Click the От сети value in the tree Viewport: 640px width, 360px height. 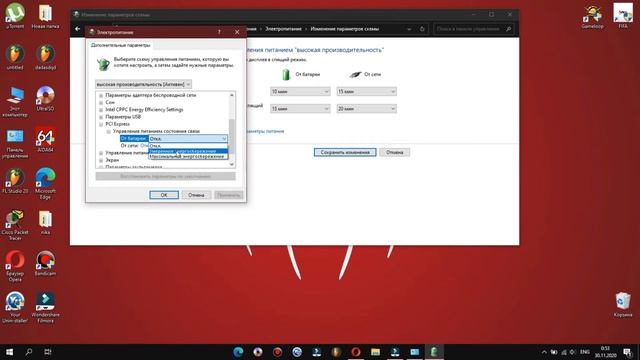click(144, 146)
